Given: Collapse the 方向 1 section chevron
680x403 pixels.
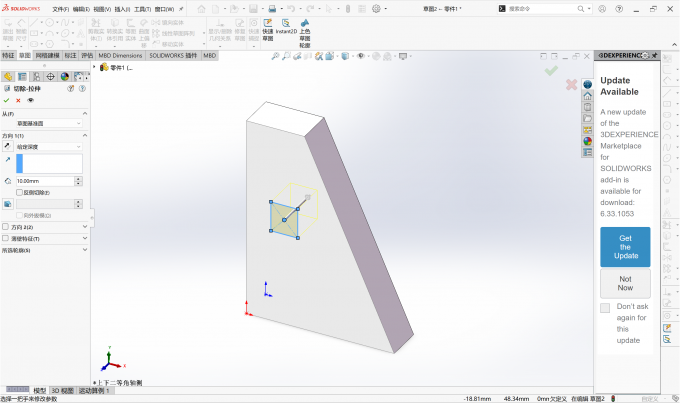Looking at the screenshot, I should coord(85,136).
